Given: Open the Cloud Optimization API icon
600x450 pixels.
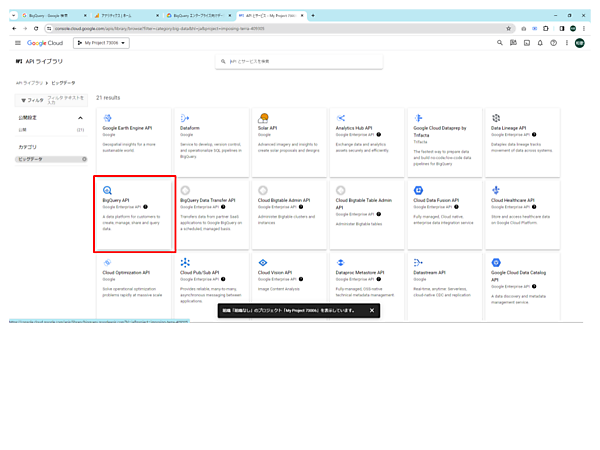Looking at the screenshot, I should click(108, 262).
